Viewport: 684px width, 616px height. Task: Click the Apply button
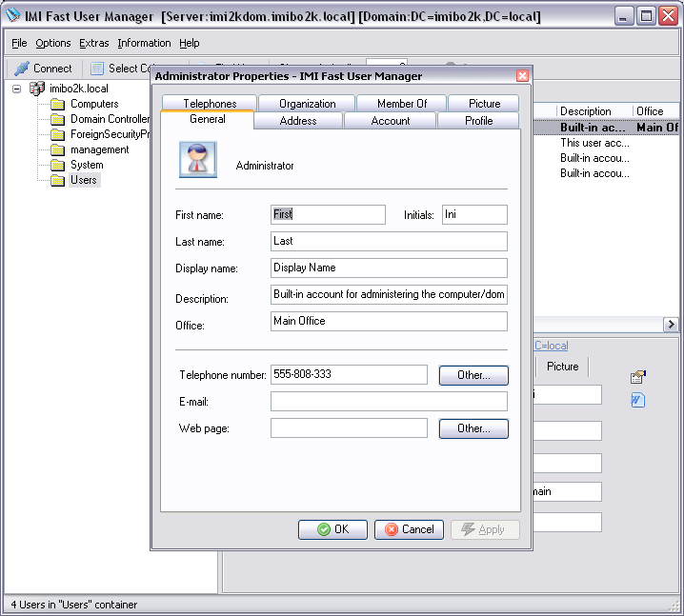coord(485,529)
